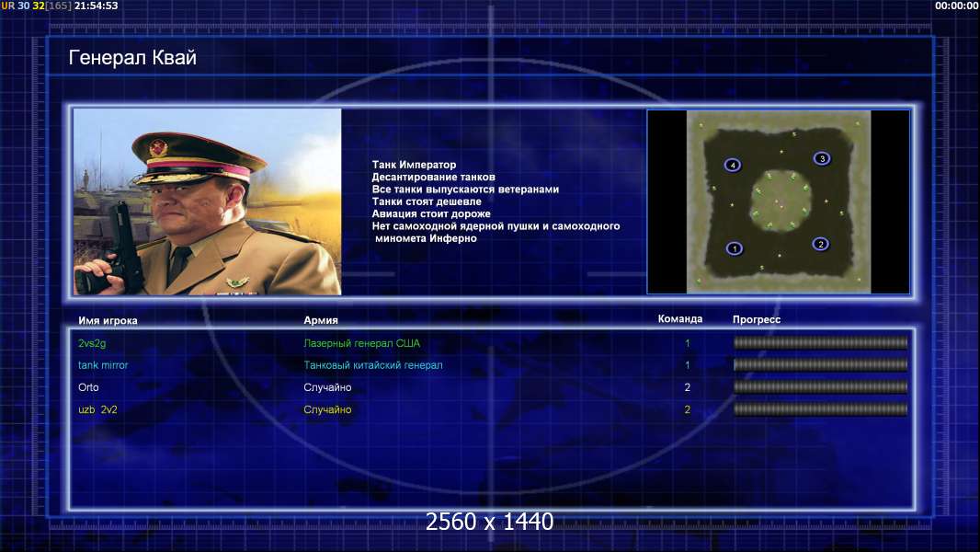The image size is (980, 552).
Task: Click the 'Танк Император' description line
Action: (414, 165)
